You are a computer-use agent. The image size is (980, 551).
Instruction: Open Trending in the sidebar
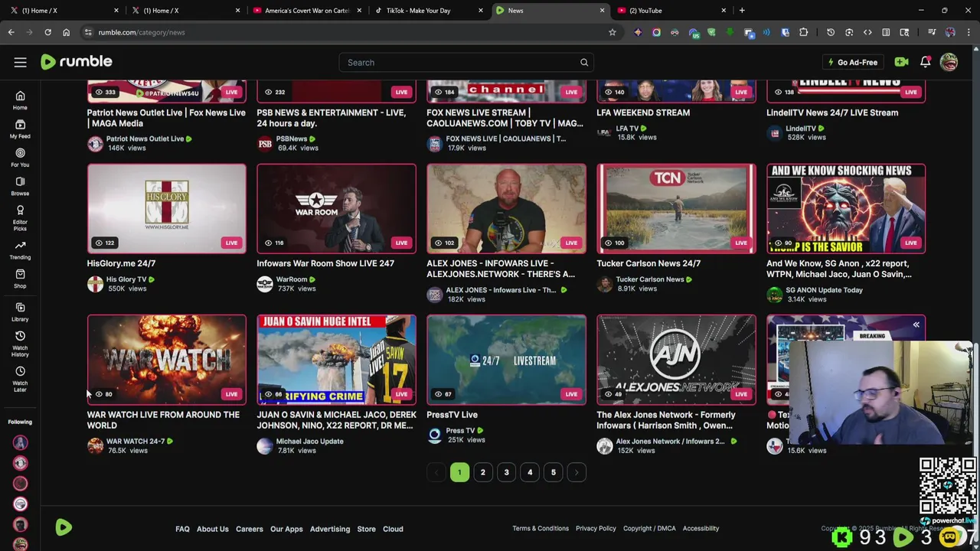[x=20, y=250]
